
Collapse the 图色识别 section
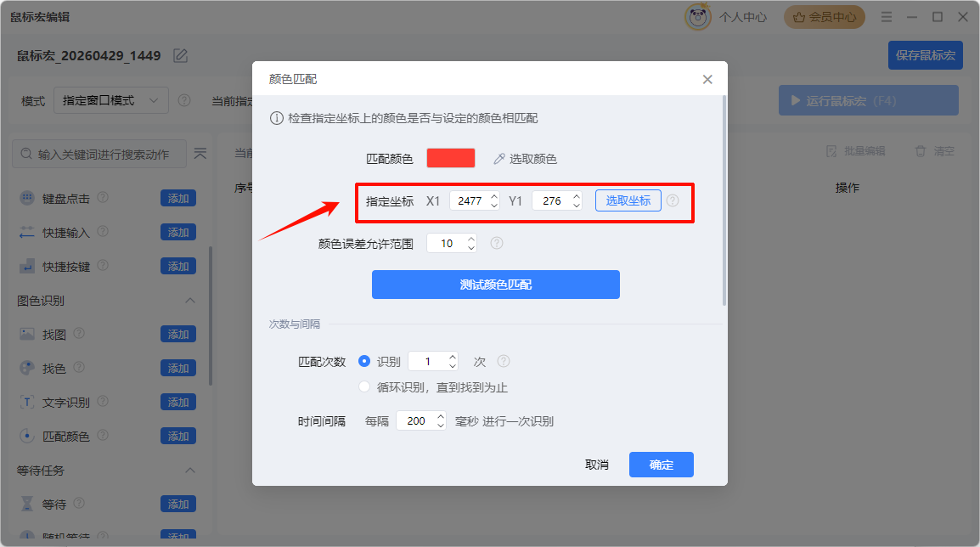190,300
